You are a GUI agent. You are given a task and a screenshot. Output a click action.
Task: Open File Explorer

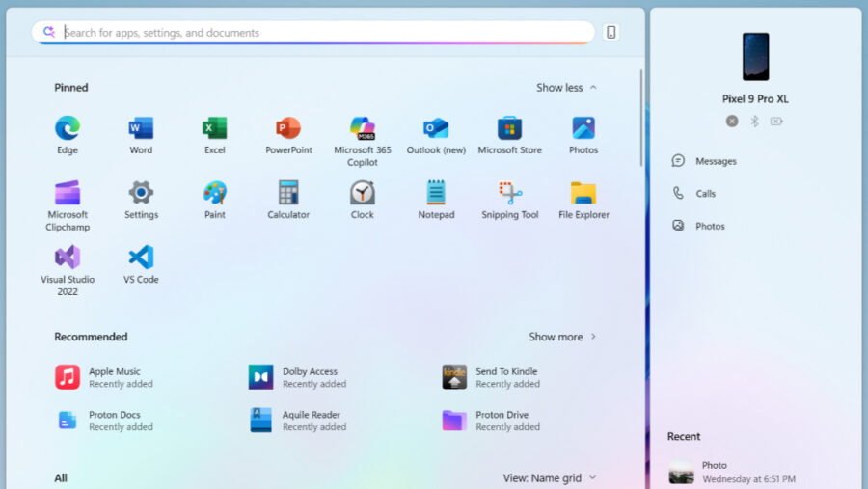pos(583,200)
